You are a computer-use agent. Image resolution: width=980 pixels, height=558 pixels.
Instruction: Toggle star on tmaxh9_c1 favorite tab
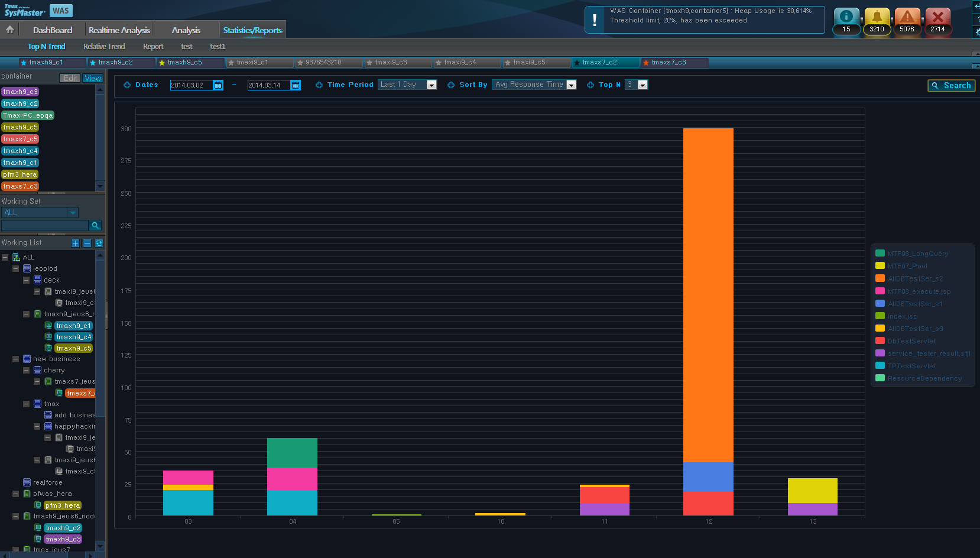pyautogui.click(x=24, y=63)
